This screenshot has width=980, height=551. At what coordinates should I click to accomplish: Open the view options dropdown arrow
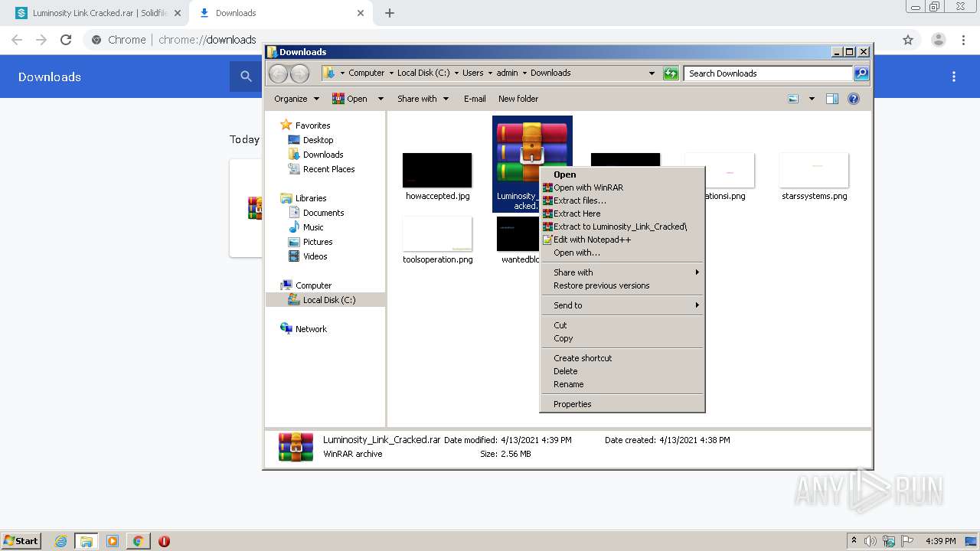(812, 99)
